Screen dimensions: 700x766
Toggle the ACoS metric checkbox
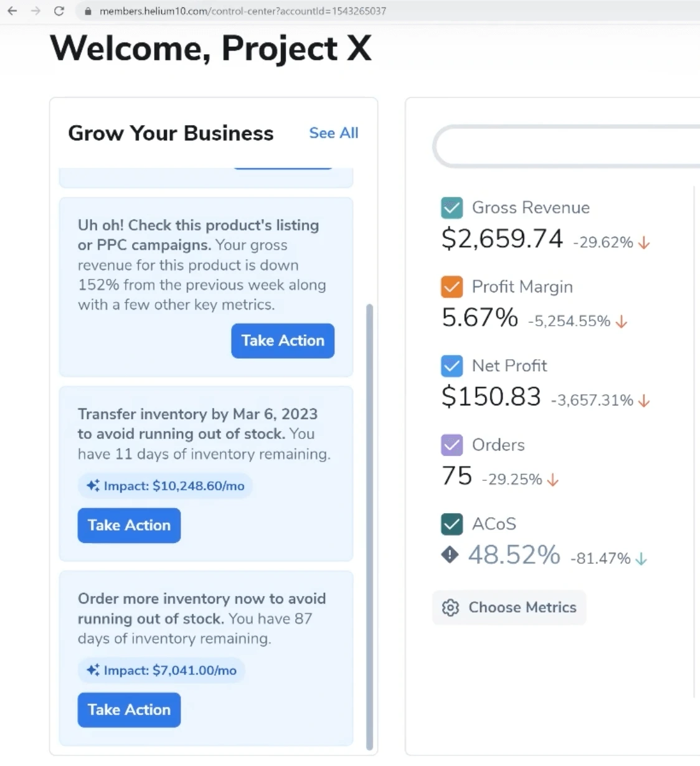[451, 524]
